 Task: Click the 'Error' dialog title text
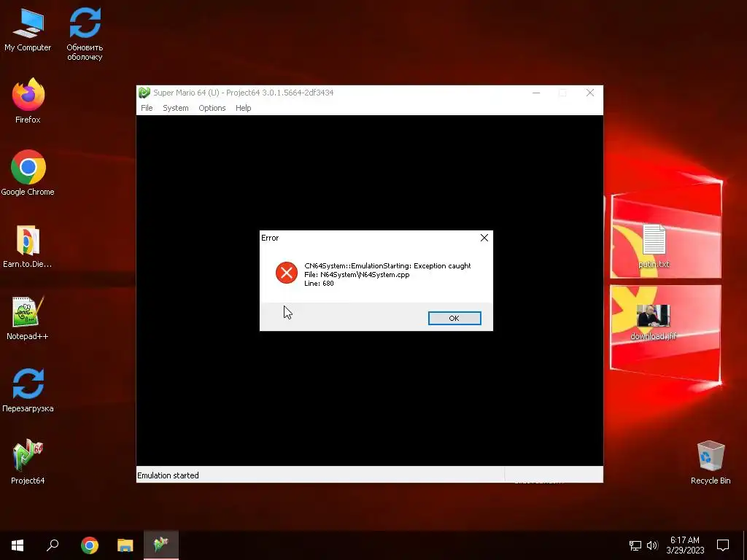(x=270, y=238)
